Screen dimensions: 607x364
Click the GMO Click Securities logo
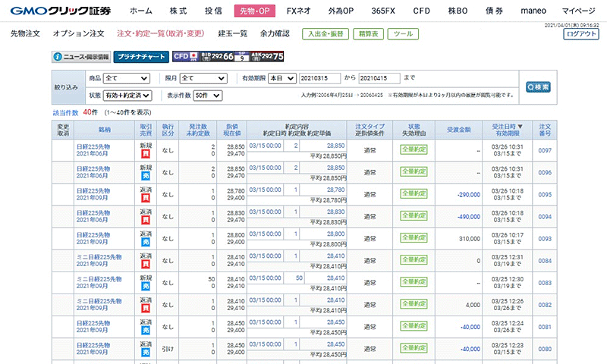[61, 11]
